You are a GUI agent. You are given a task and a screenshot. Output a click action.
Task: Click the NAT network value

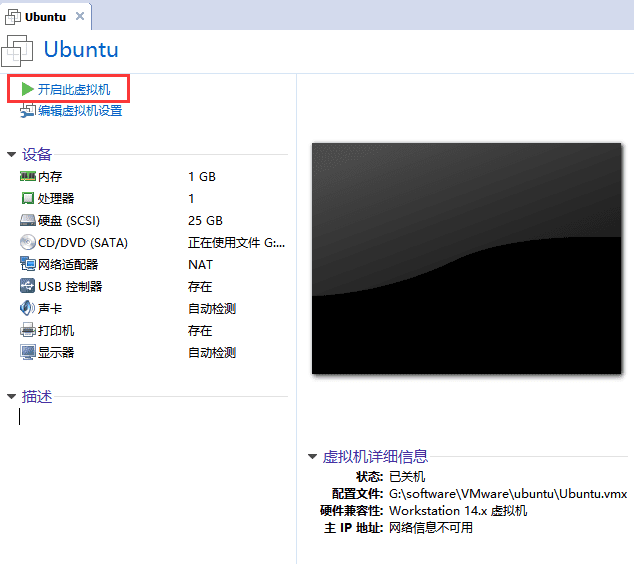coord(201,265)
